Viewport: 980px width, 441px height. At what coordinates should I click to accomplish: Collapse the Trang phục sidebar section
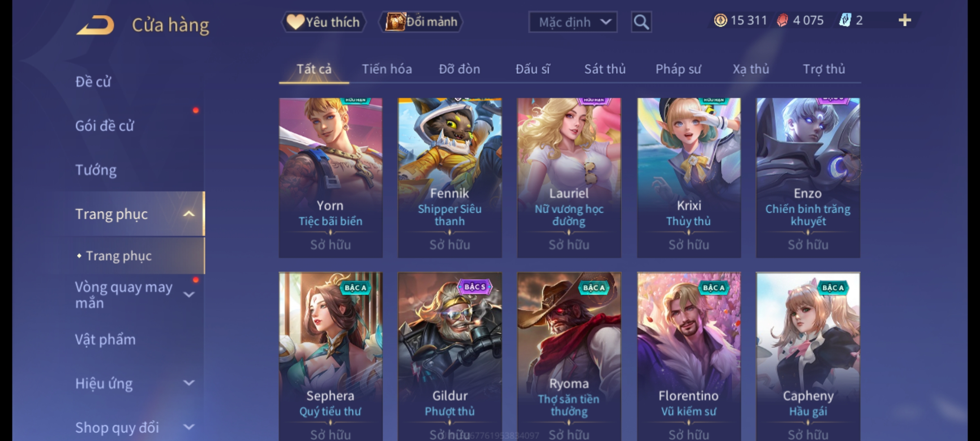188,214
